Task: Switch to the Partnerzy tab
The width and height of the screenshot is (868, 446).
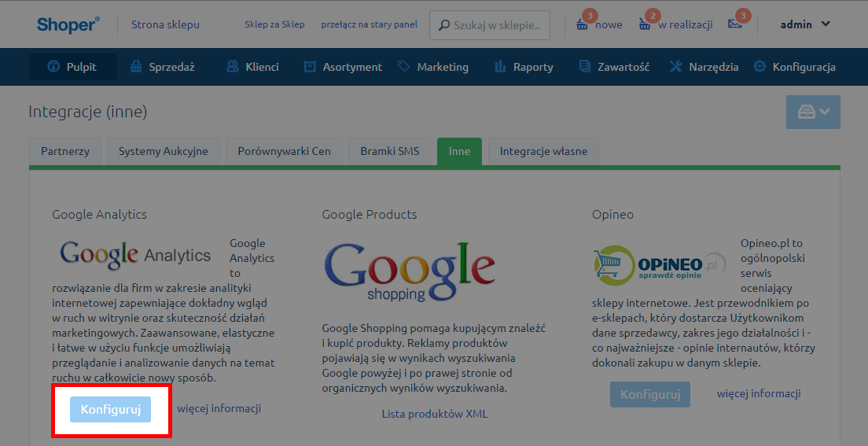Action: pyautogui.click(x=65, y=151)
